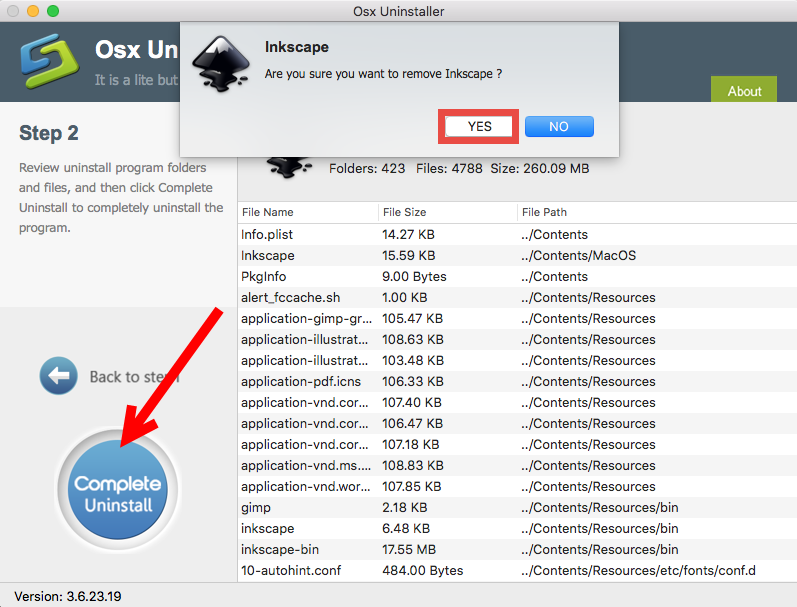Select the application-vnd.wor... file row
This screenshot has width=797, height=607.
517,487
